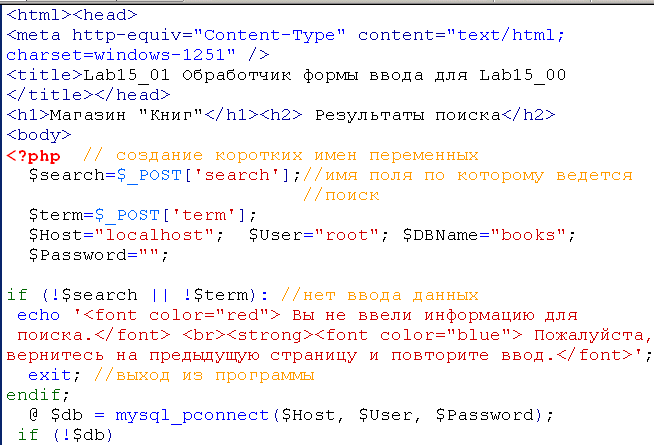This screenshot has width=654, height=445.
Task: Click the h1 heading Магазин "Книг" line
Action: point(281,115)
